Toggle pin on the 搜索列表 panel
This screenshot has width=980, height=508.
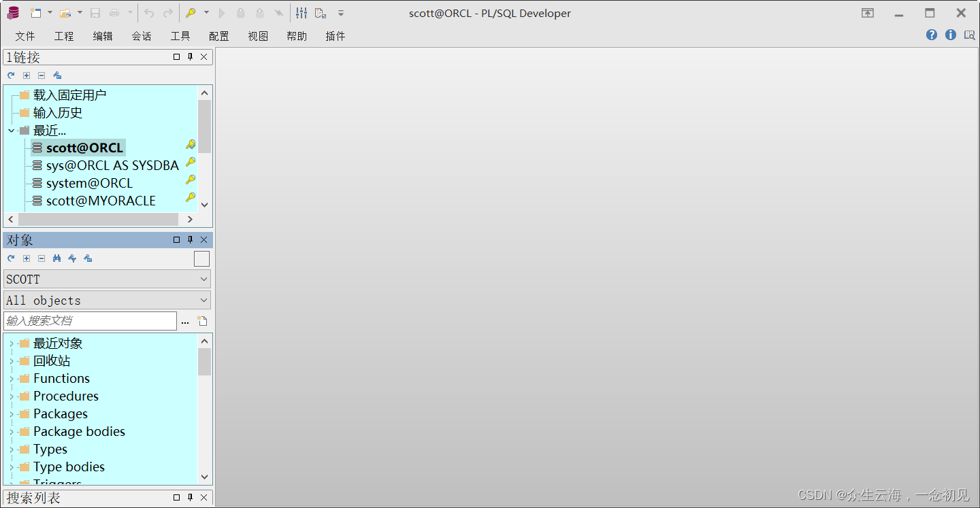click(191, 497)
